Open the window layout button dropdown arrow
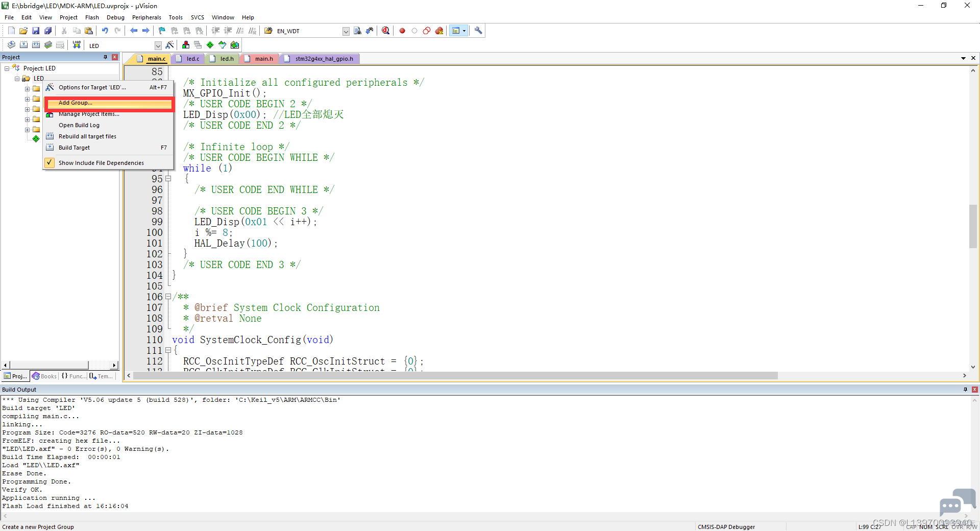Viewport: 980px width, 531px height. (x=464, y=31)
